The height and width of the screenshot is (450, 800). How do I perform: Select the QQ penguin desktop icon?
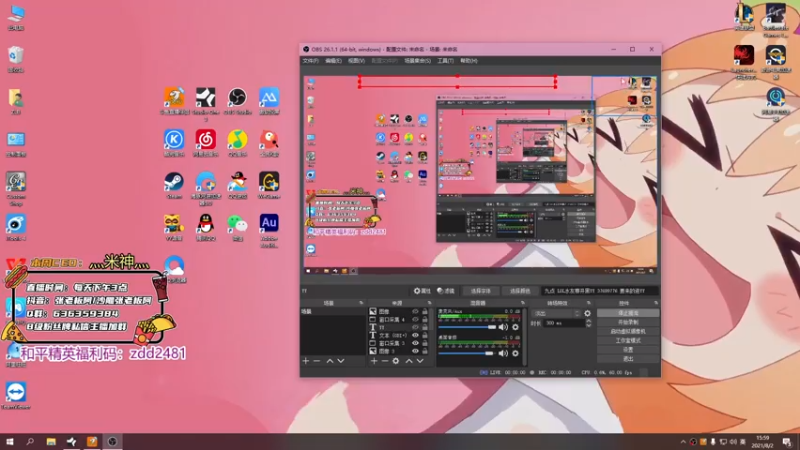[206, 227]
